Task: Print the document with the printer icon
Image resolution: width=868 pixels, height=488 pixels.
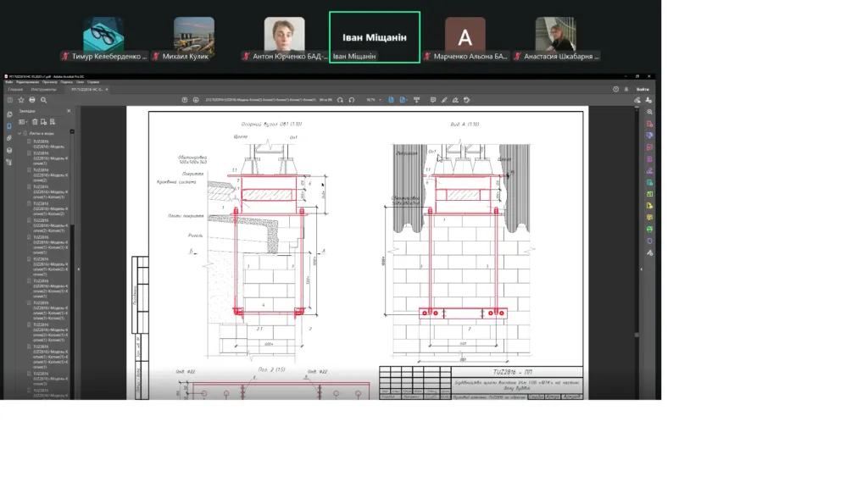Action: click(32, 100)
